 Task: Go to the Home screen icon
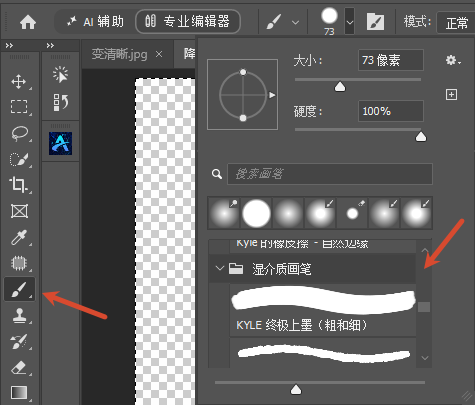[28, 23]
